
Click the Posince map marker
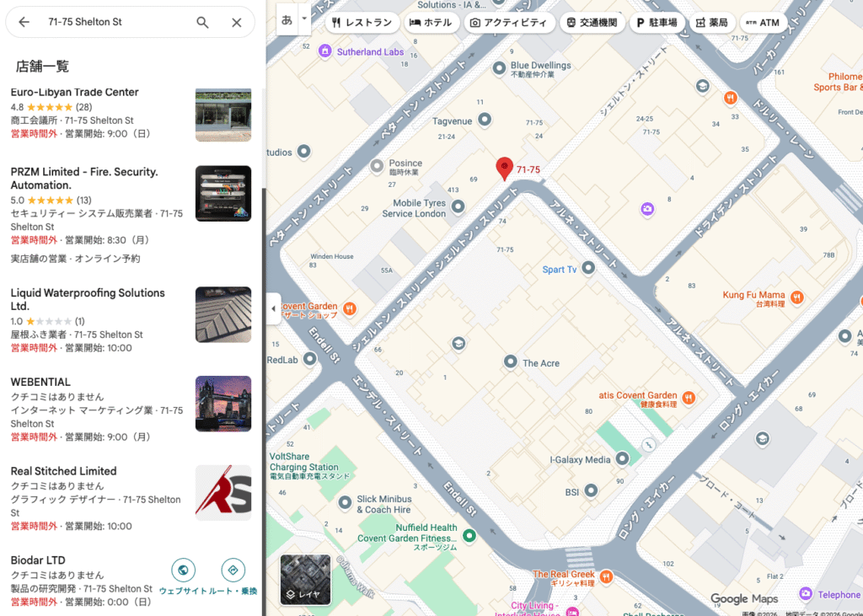pyautogui.click(x=377, y=166)
